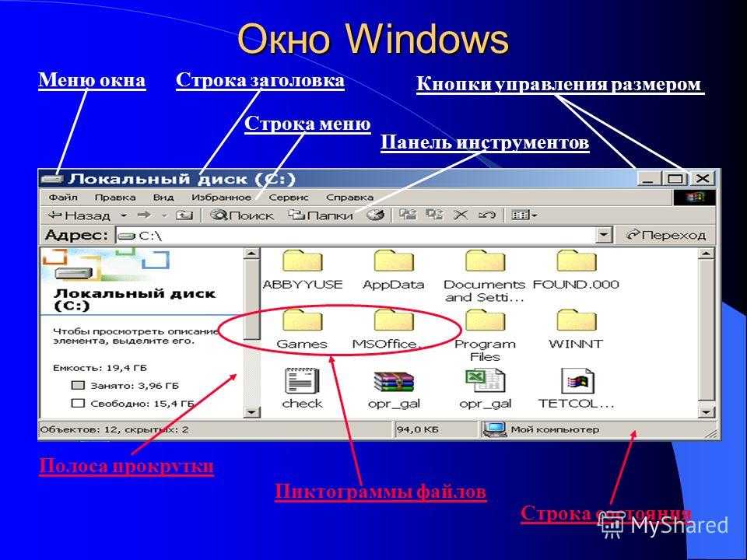Select the WINNT folder
Viewport: 747px width, 560px height.
point(576,320)
